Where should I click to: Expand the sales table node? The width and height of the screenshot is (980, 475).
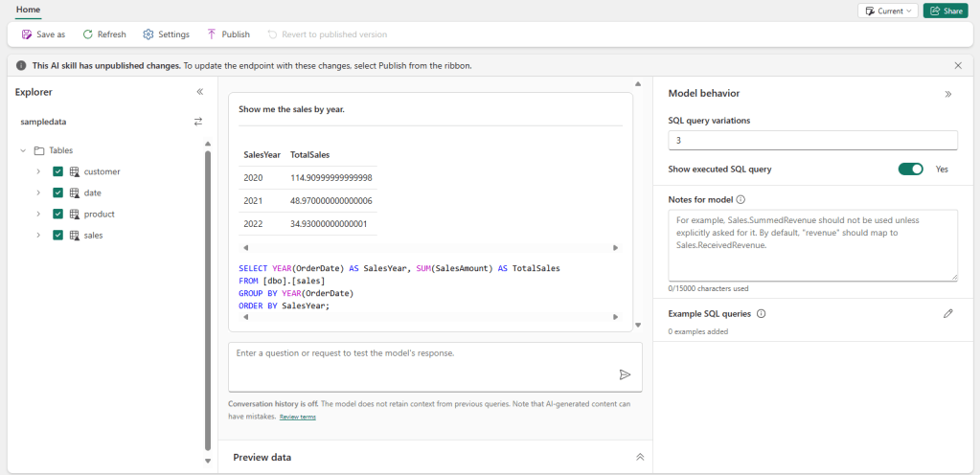coord(38,235)
